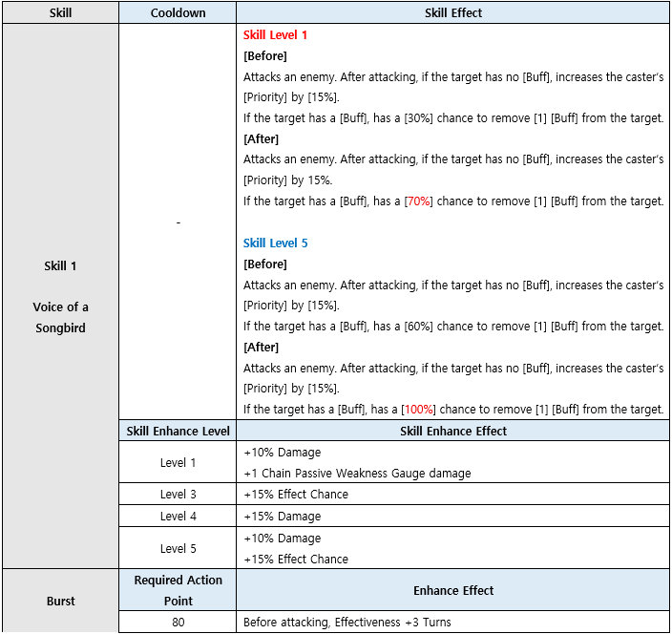The image size is (672, 634).
Task: Select the Skill Effect column header
Action: (453, 13)
